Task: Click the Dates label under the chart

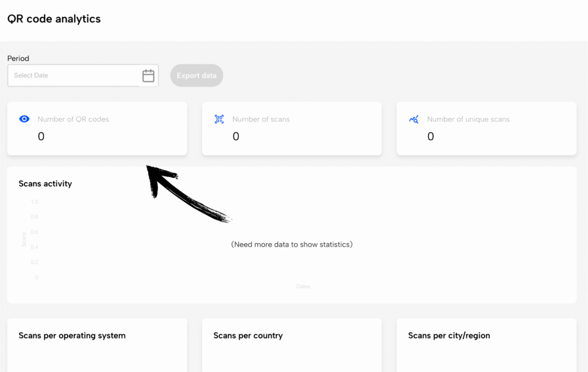Action: (303, 286)
